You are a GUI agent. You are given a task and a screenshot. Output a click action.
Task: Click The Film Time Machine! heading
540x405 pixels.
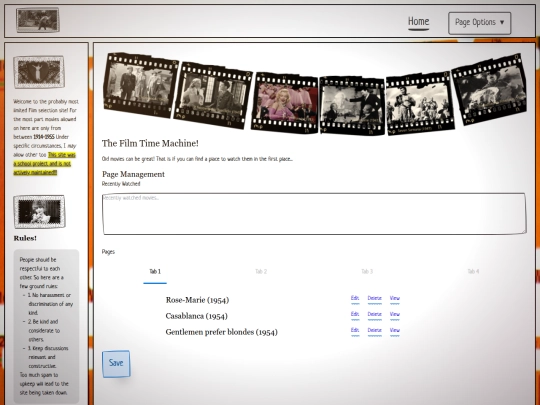click(150, 144)
